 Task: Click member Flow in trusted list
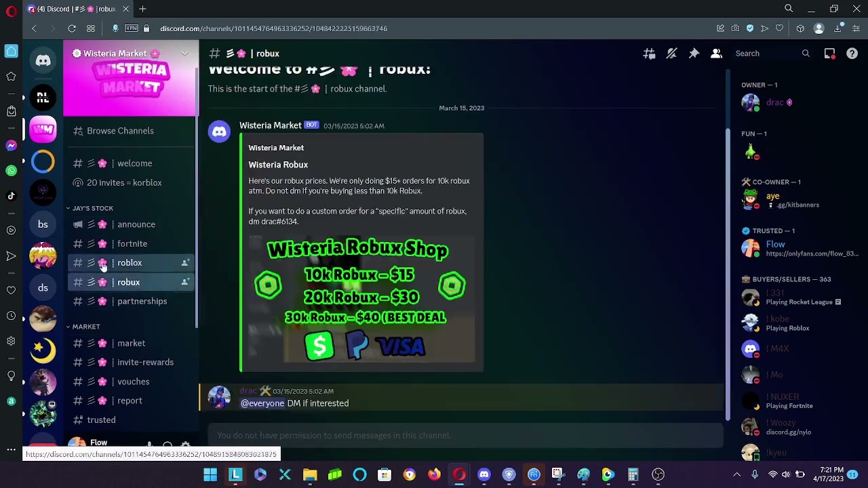[793, 249]
